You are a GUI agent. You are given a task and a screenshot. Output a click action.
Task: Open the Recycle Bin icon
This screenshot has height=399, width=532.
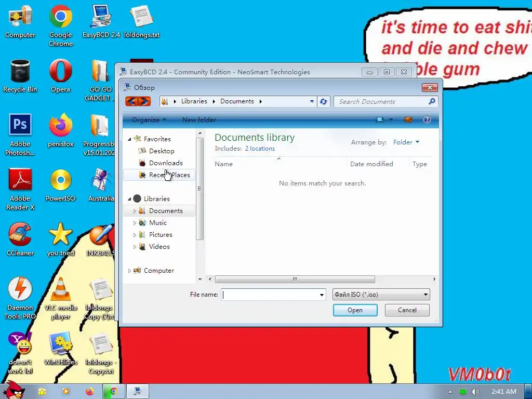20,76
